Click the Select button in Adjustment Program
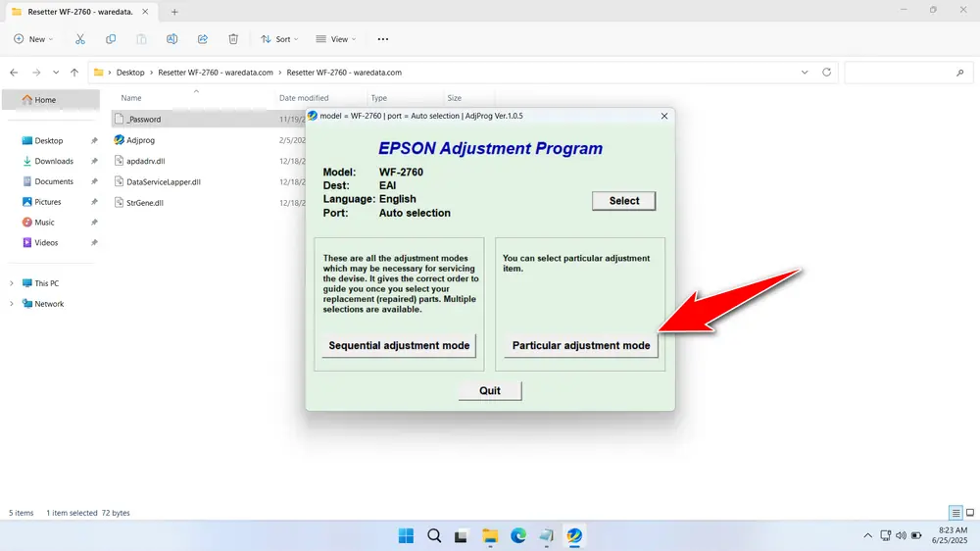Viewport: 980px width, 551px height. coord(623,201)
